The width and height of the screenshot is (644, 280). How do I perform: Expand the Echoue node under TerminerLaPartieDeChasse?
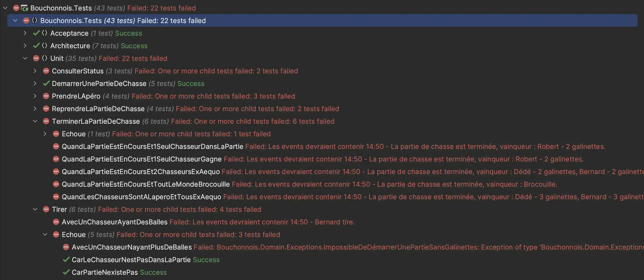(45, 134)
